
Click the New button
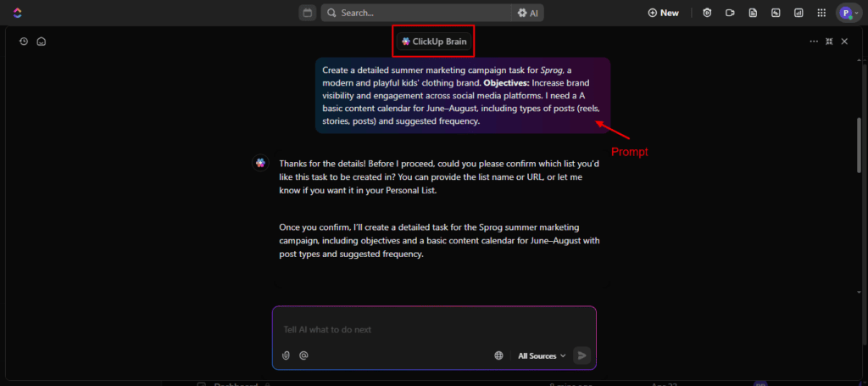(663, 13)
